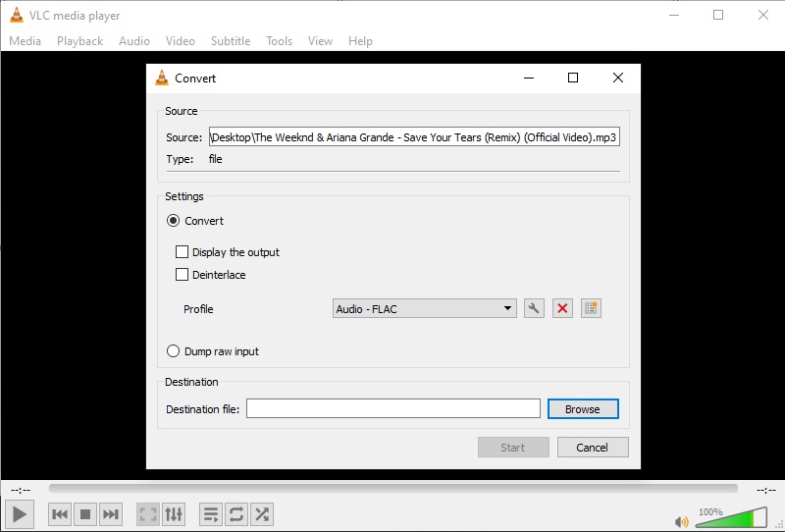
Task: Open the Help menu
Action: pos(360,41)
